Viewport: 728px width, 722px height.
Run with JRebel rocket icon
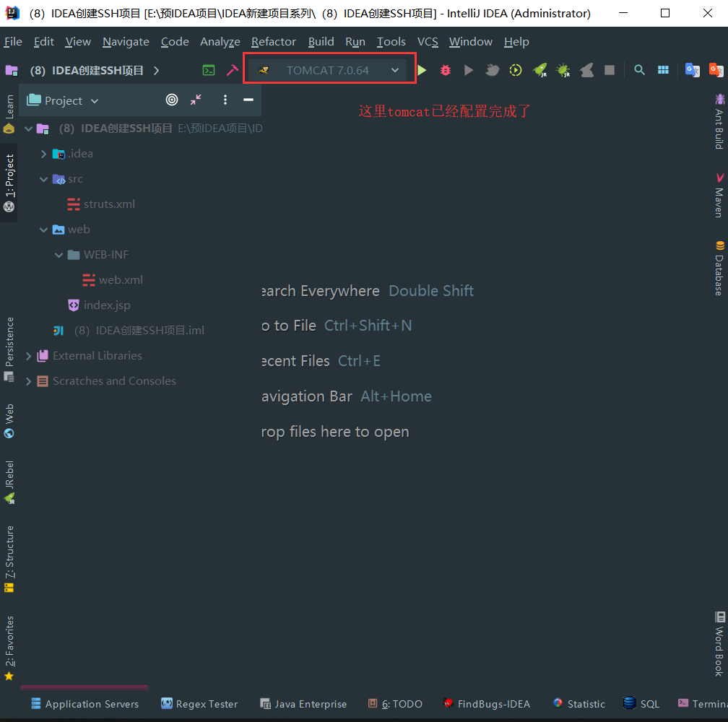[x=539, y=70]
